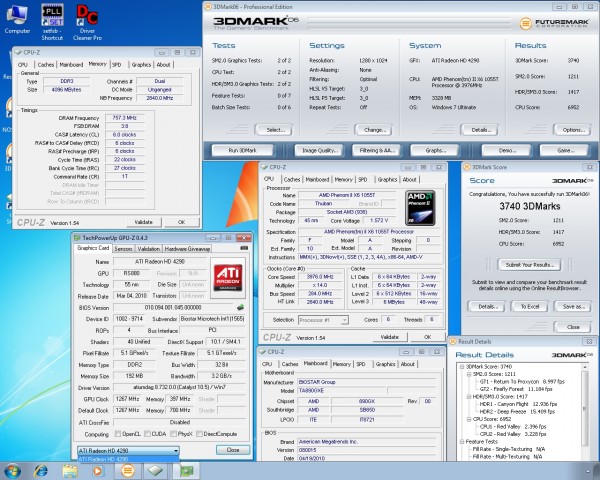600x480 pixels.
Task: Enable the DirectCompute checkbox in GPU-Z
Action: click(199, 434)
